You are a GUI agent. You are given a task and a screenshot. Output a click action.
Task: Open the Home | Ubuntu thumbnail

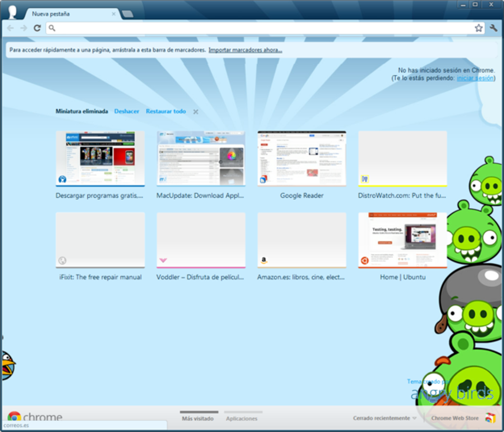tap(403, 240)
